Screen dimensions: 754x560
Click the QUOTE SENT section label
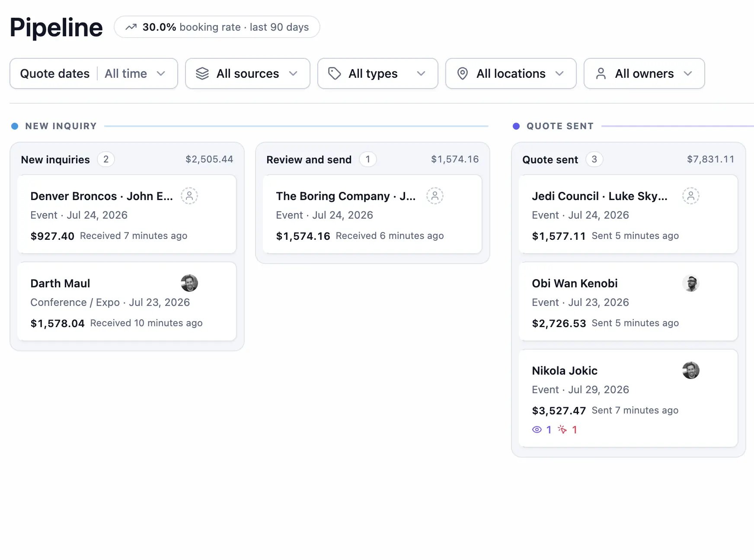point(560,126)
